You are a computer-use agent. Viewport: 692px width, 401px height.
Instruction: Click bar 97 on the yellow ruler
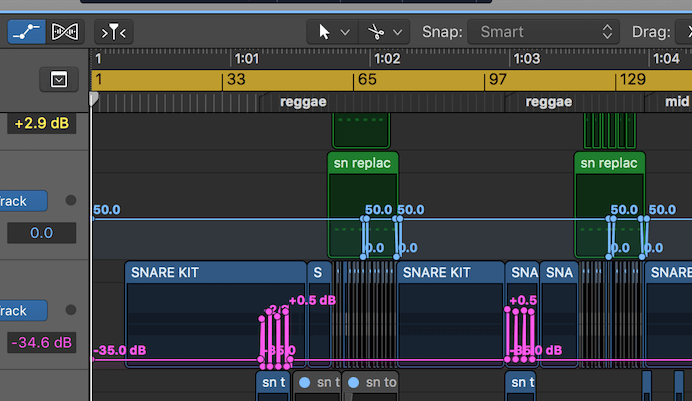coord(497,79)
